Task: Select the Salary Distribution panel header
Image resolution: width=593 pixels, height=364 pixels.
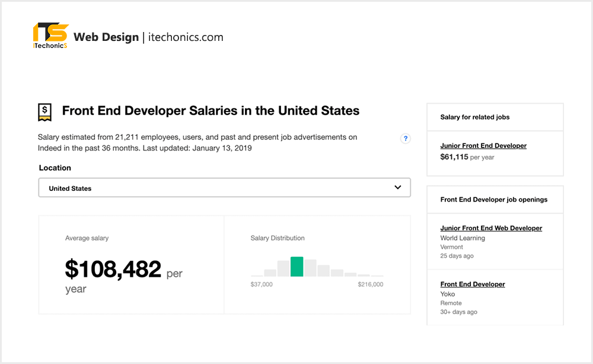Action: click(277, 238)
